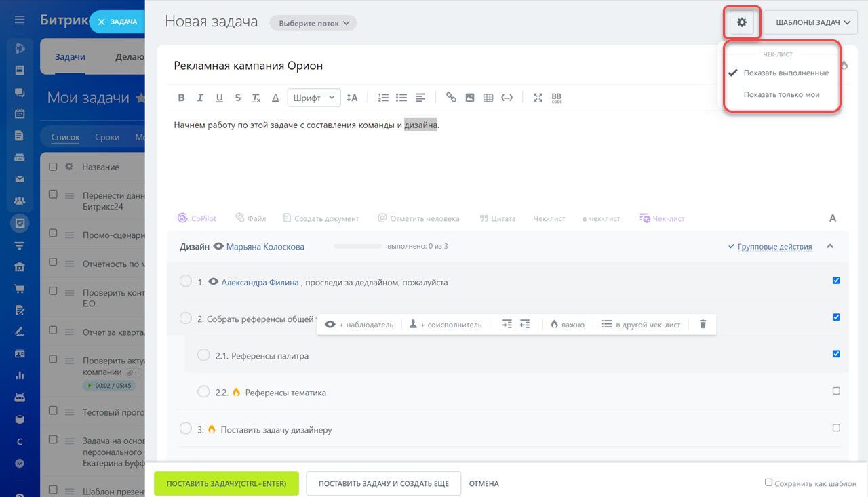Mark Поставить задачу дизайнеру complete using its circle

click(185, 429)
